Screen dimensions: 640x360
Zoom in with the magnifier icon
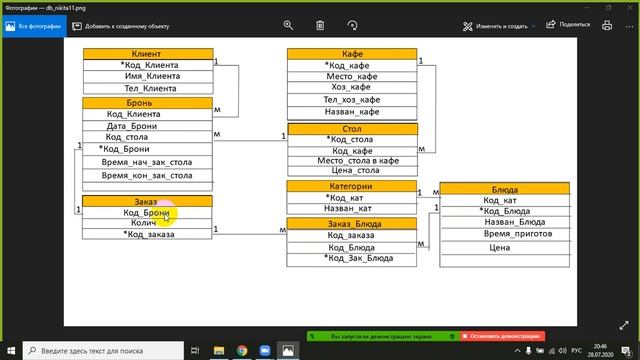tap(288, 25)
